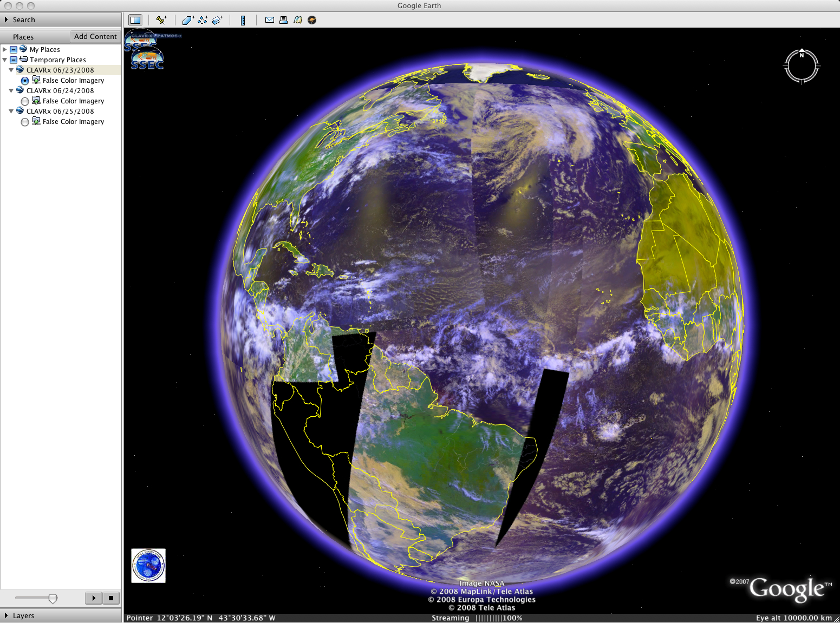
Task: Toggle the Temporary Places checkbox
Action: (x=14, y=60)
